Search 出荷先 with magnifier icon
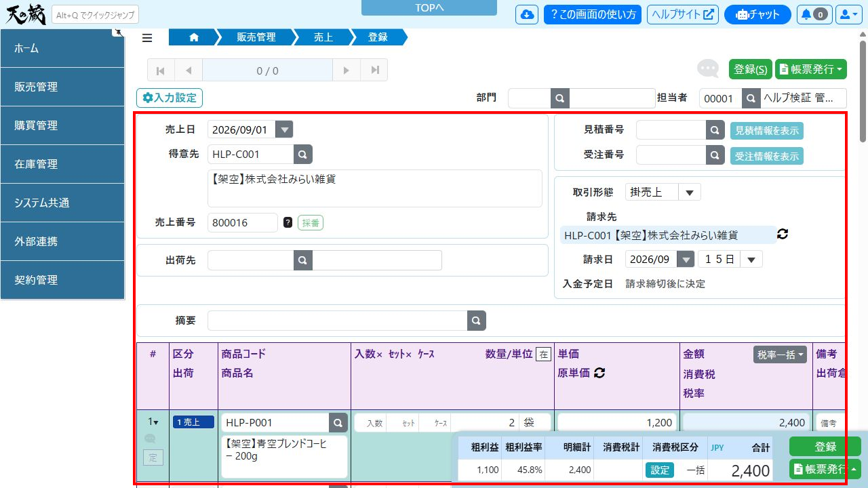Image resolution: width=868 pixels, height=488 pixels. [x=304, y=260]
